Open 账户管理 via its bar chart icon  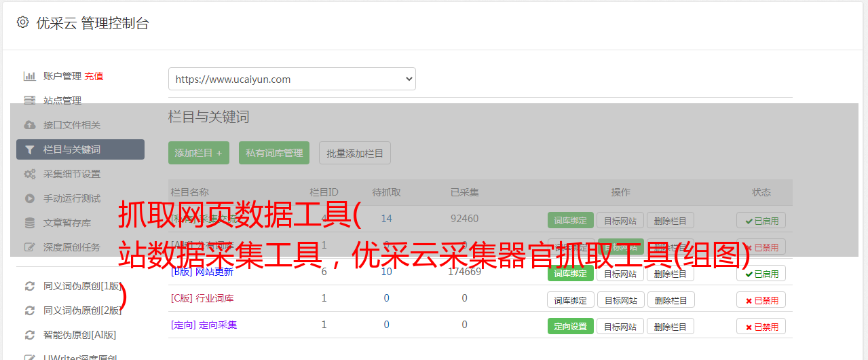(x=29, y=76)
